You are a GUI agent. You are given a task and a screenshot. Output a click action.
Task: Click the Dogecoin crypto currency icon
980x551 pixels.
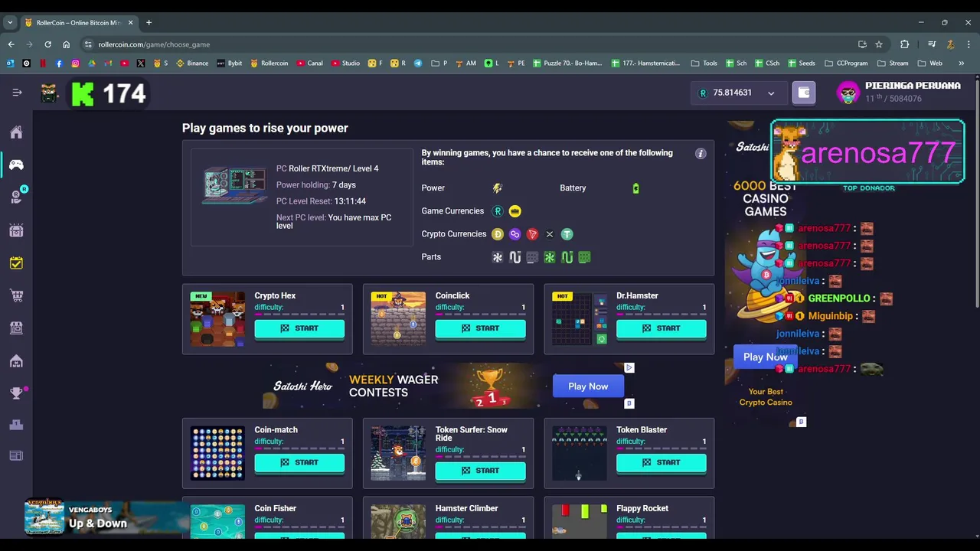(498, 234)
